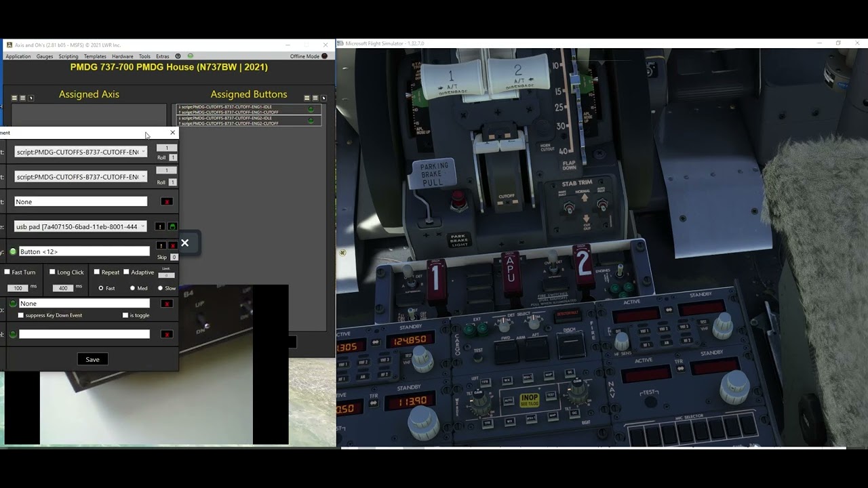Enable the Adaptive checkbox
868x488 pixels.
pyautogui.click(x=126, y=272)
